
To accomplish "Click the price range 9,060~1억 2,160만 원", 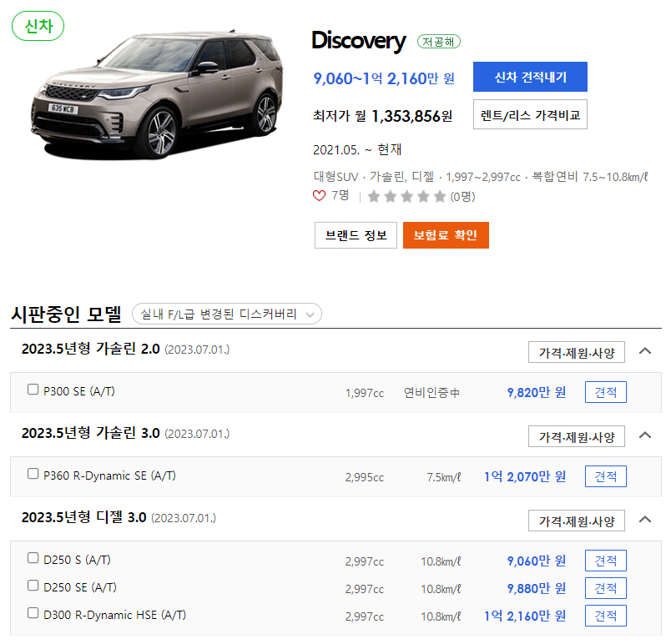I will tap(384, 78).
